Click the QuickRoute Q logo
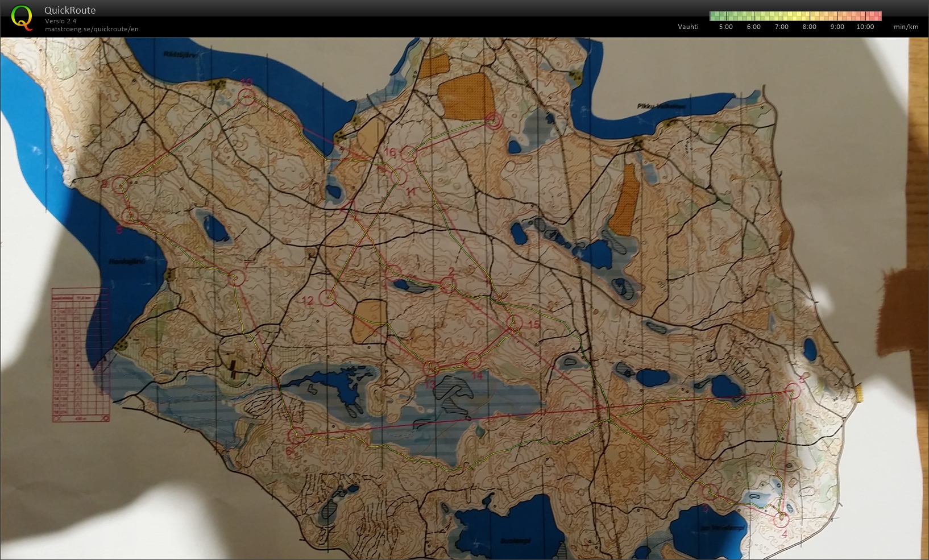Screen dimensions: 929x560 coord(22,17)
